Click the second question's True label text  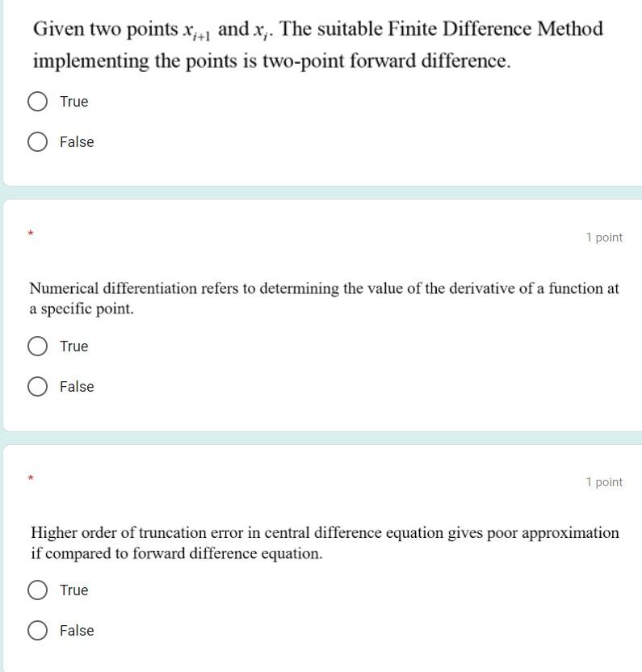pyautogui.click(x=73, y=346)
